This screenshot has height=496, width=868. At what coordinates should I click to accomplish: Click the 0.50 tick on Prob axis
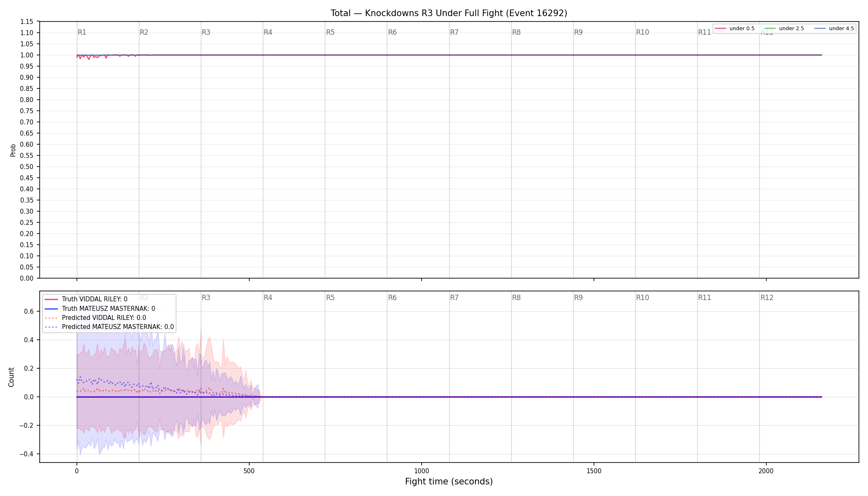(x=27, y=167)
